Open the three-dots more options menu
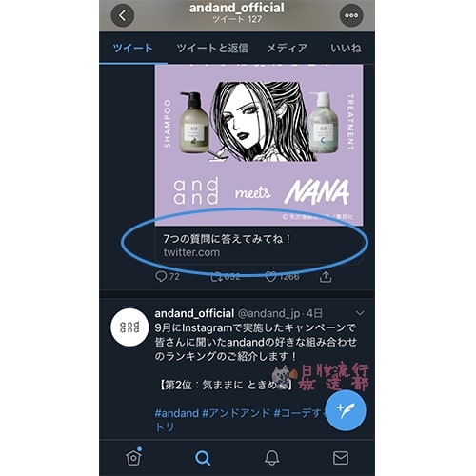The image size is (476, 476). point(351,15)
